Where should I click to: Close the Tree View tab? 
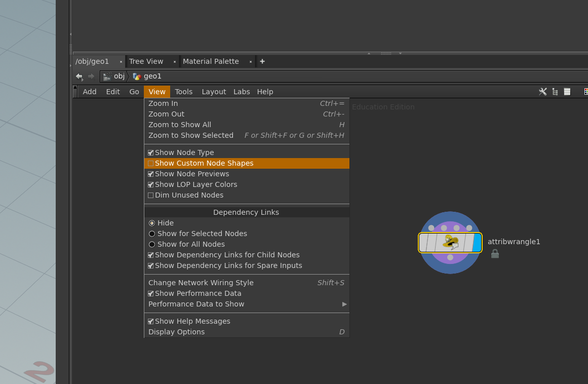click(175, 62)
